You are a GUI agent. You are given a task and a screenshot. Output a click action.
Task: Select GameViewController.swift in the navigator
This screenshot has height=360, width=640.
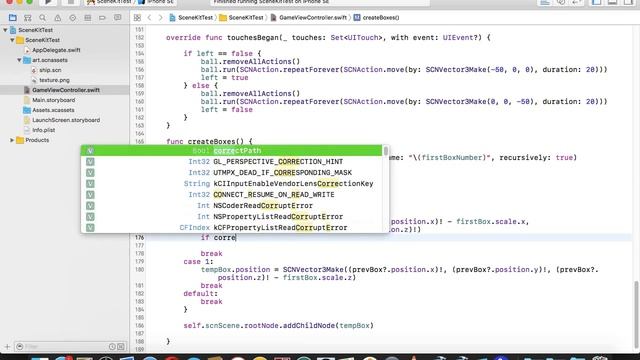[65, 90]
